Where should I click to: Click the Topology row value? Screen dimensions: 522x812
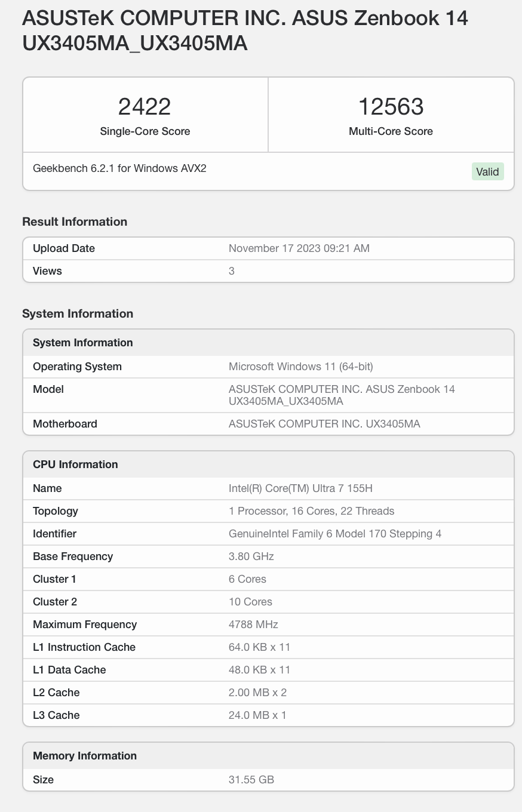pyautogui.click(x=311, y=511)
